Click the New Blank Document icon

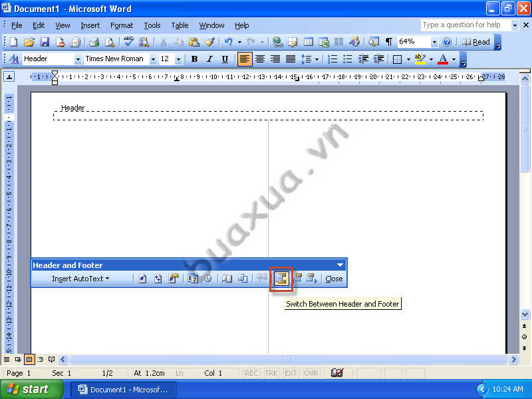point(14,42)
